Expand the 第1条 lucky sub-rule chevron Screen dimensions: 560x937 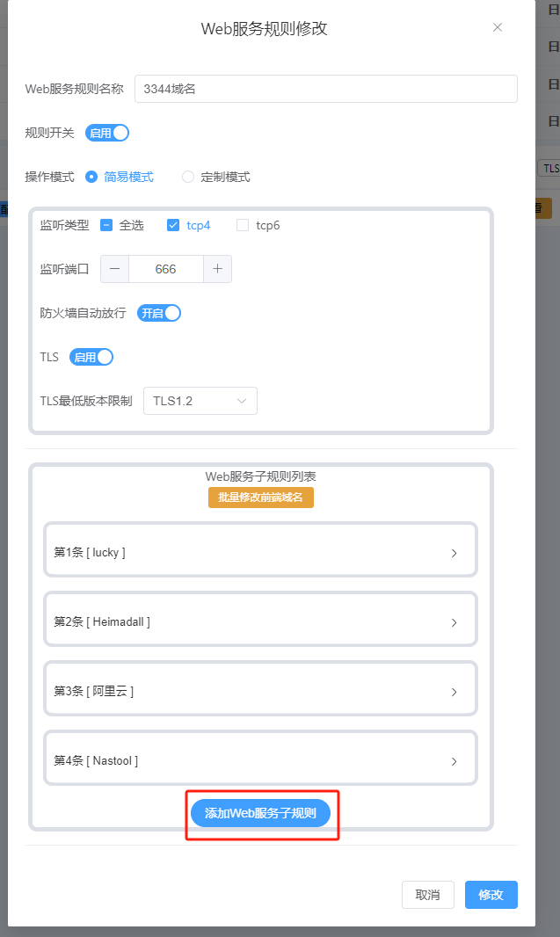point(454,553)
